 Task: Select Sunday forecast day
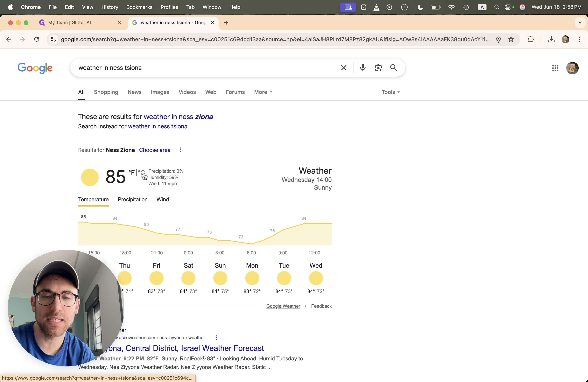(220, 278)
